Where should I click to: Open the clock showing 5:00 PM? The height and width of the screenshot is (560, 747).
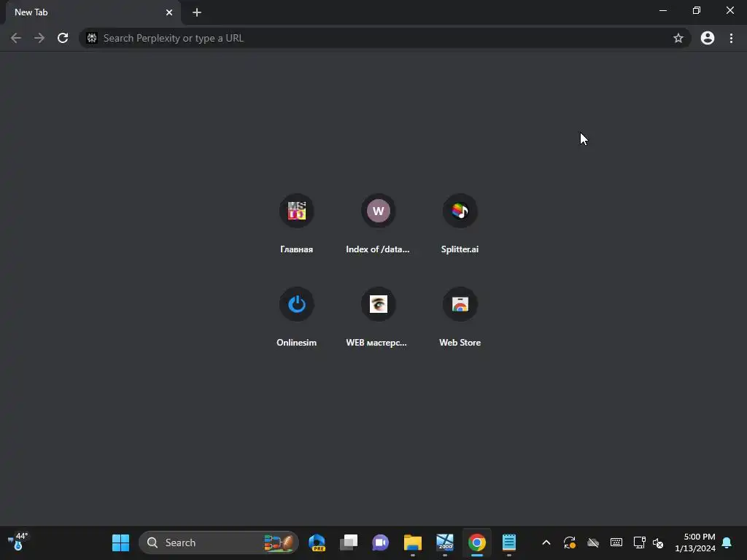click(695, 542)
